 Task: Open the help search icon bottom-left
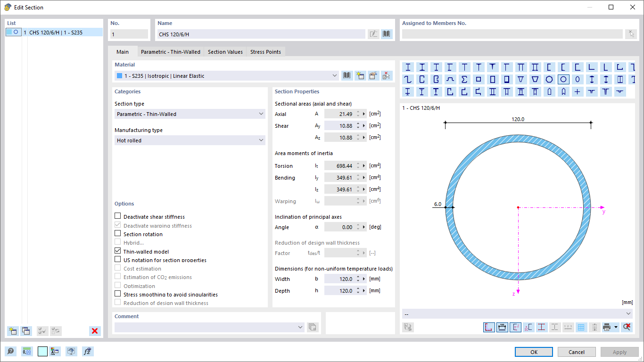point(10,352)
